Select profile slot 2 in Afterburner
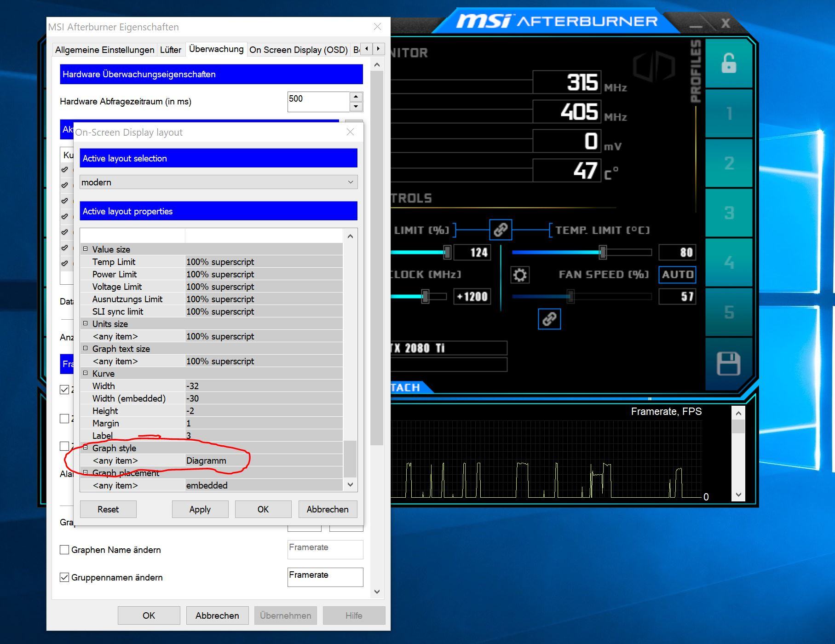The width and height of the screenshot is (835, 644). point(729,163)
